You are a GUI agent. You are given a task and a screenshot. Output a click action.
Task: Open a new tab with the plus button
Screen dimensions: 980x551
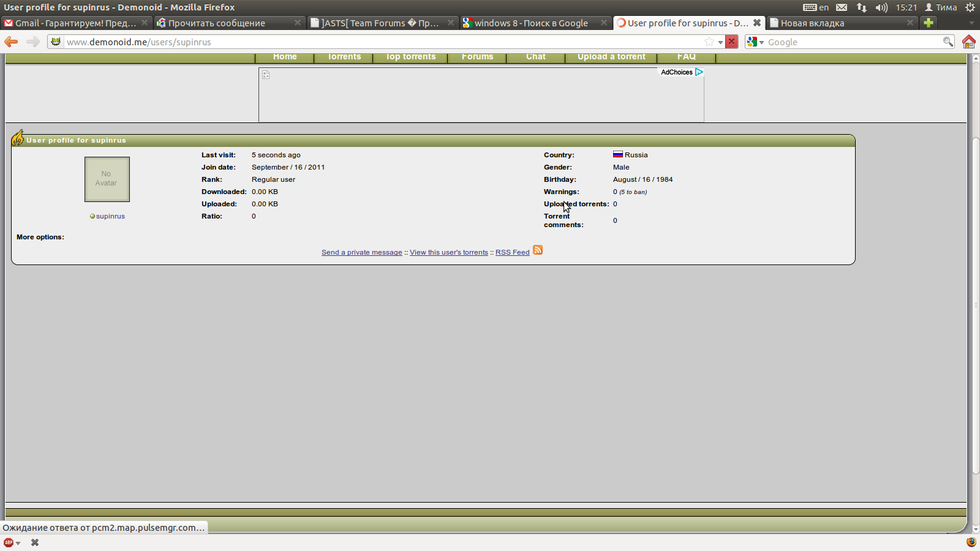929,23
